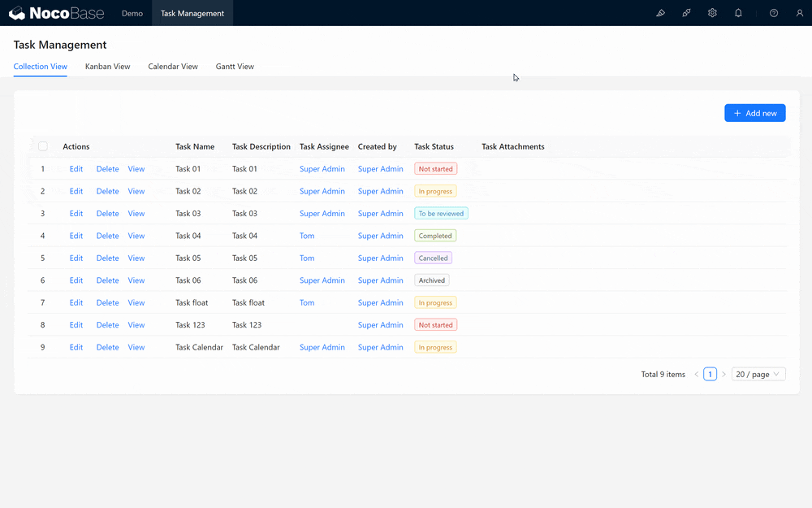Click the Completed status tag

(435, 236)
